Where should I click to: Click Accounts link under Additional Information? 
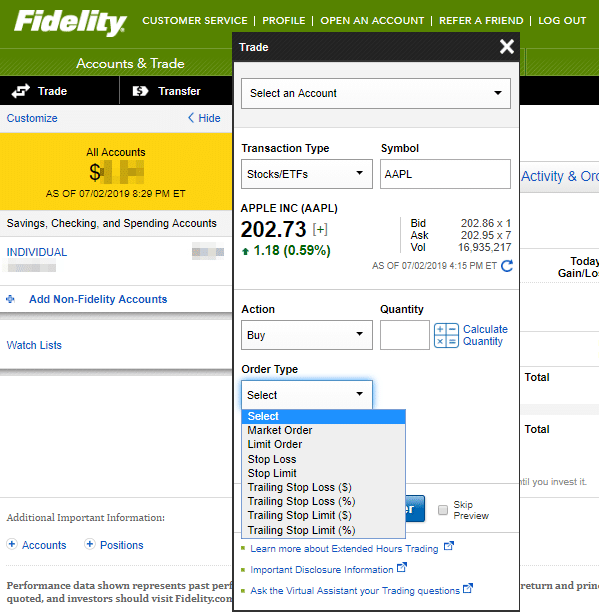pos(44,545)
